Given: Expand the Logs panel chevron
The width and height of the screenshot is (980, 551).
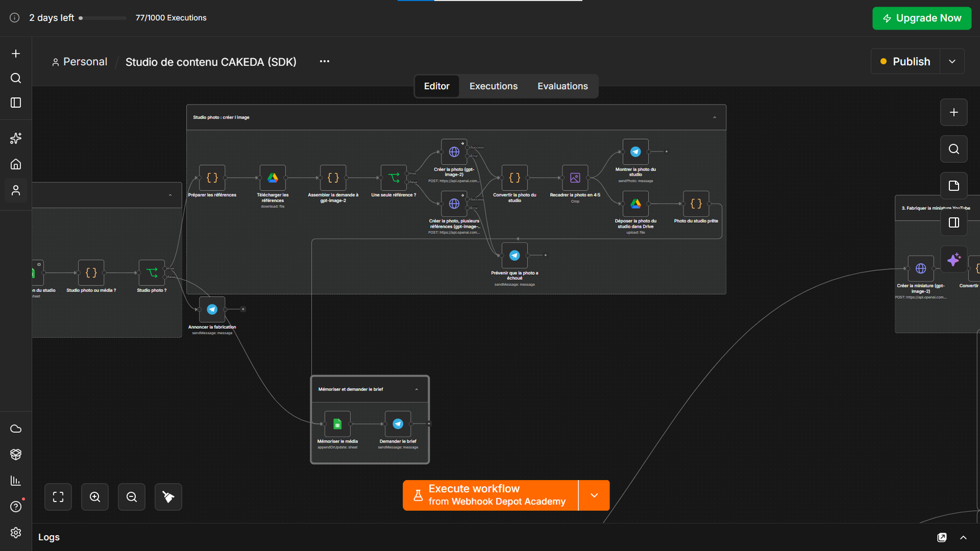Looking at the screenshot, I should tap(963, 538).
